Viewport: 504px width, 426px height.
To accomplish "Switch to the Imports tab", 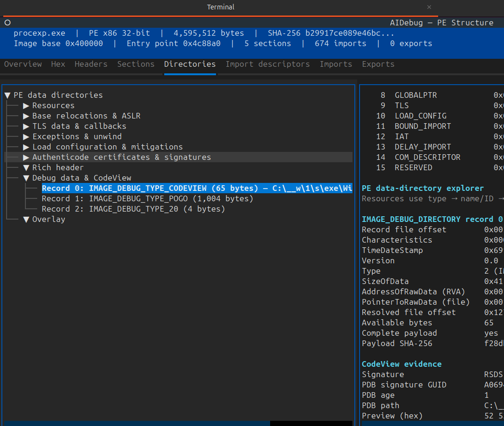I will pyautogui.click(x=336, y=64).
